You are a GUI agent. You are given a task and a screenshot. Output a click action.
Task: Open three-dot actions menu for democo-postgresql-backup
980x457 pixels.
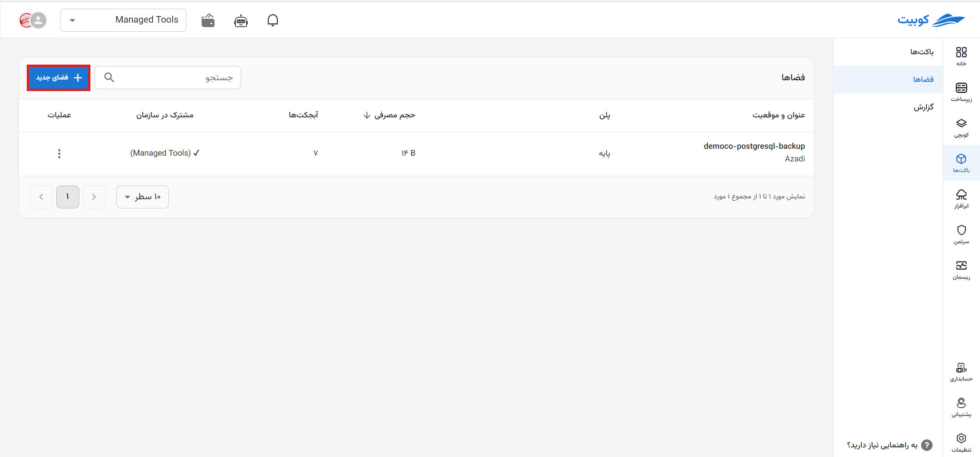pos(59,153)
